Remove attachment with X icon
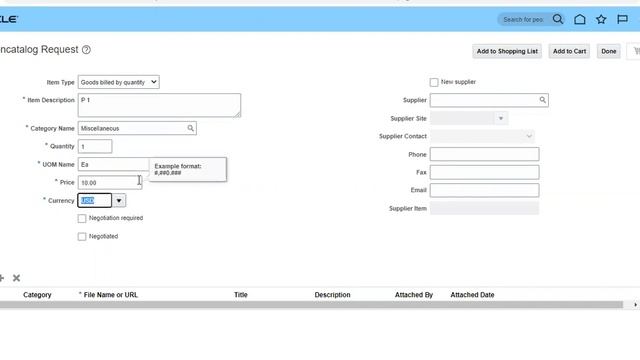 (16, 278)
